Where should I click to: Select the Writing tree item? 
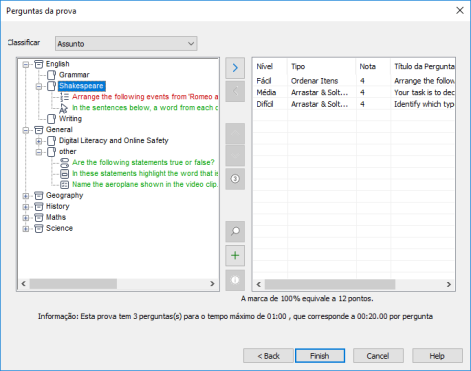click(70, 119)
